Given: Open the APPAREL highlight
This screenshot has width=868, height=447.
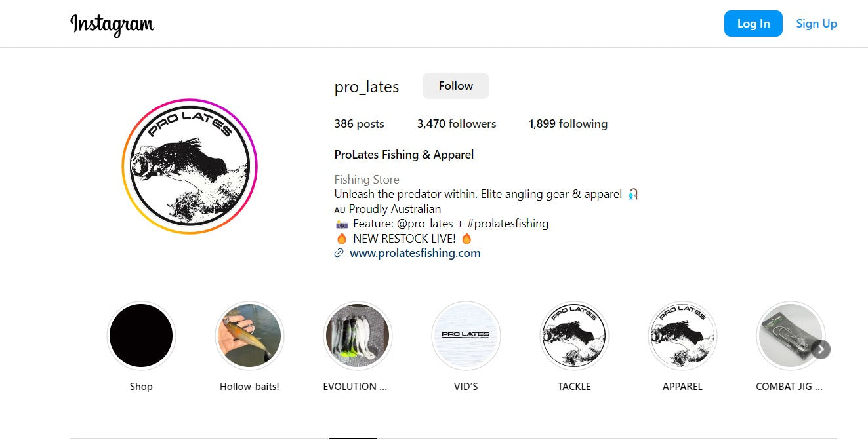Looking at the screenshot, I should [682, 336].
